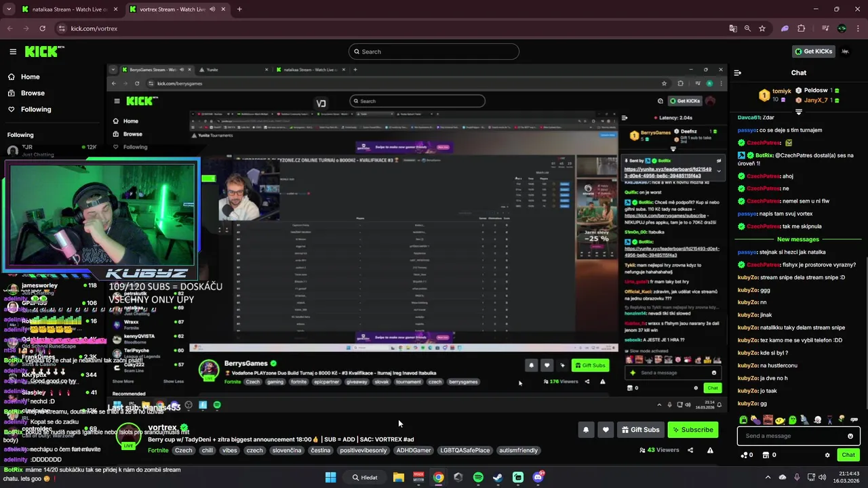This screenshot has width=868, height=488.
Task: Click the vortrex LIVE avatar
Action: coord(129,436)
